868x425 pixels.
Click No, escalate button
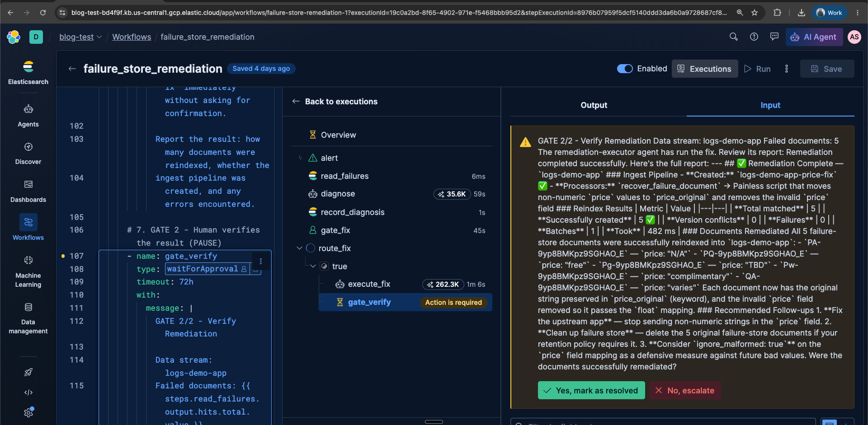pos(685,390)
